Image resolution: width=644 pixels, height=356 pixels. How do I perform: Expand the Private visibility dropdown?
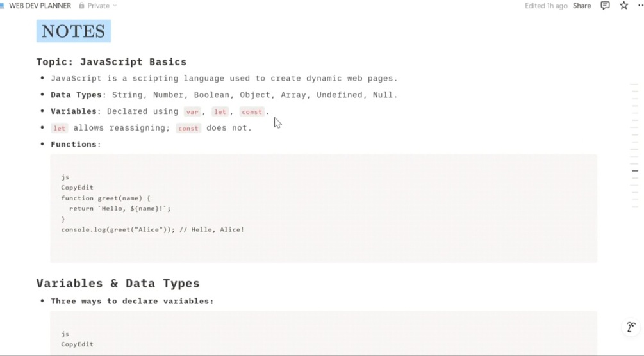115,6
